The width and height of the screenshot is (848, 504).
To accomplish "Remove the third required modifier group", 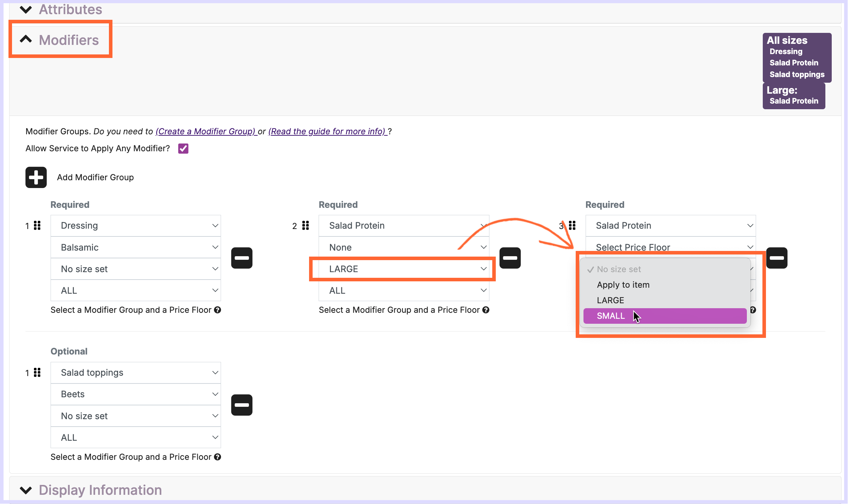I will [777, 258].
